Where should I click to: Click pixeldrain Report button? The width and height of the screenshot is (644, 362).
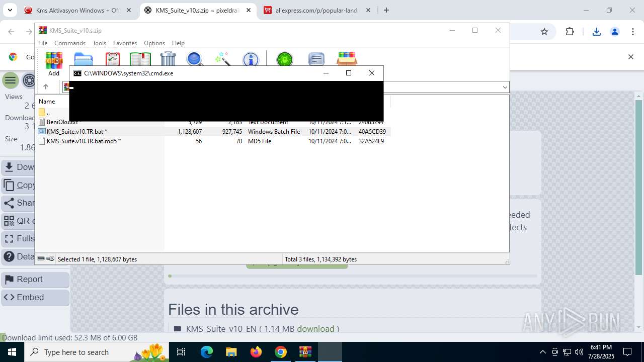[x=35, y=280]
